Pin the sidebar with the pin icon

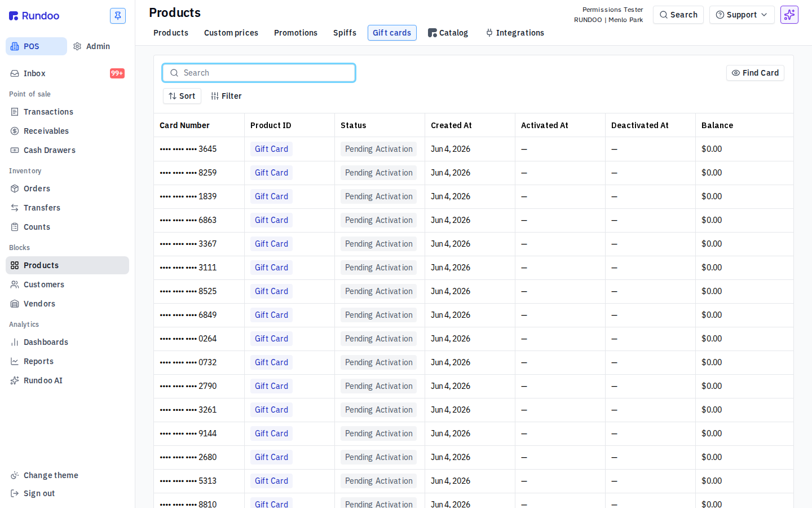[118, 16]
